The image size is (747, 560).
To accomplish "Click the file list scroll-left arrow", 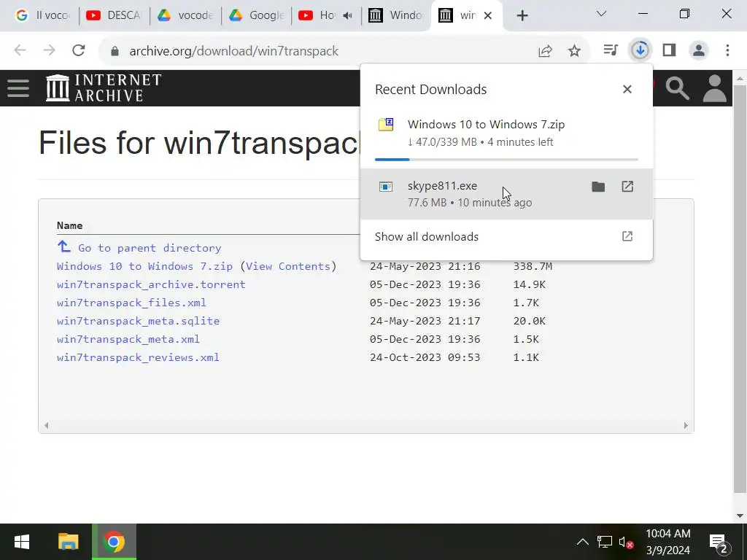I will [46, 425].
